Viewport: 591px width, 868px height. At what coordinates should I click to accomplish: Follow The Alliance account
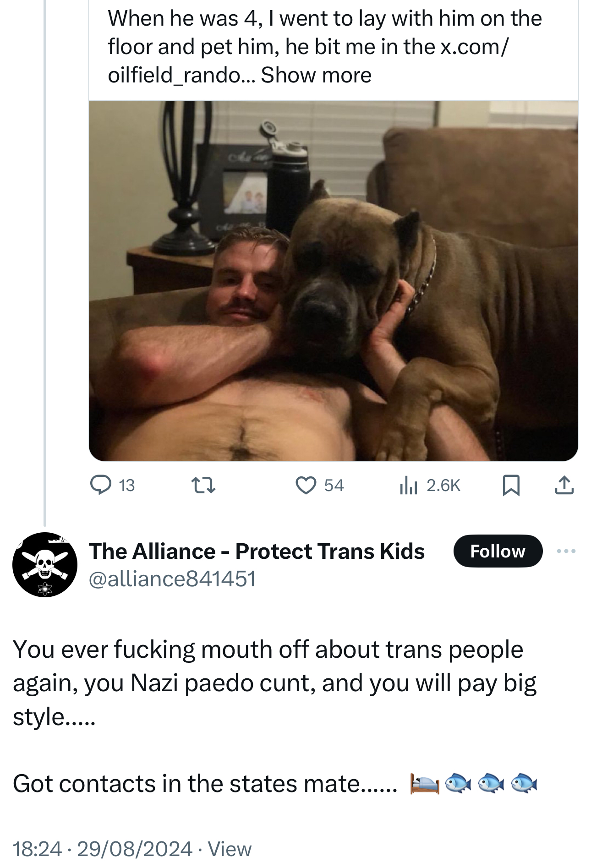tap(498, 551)
